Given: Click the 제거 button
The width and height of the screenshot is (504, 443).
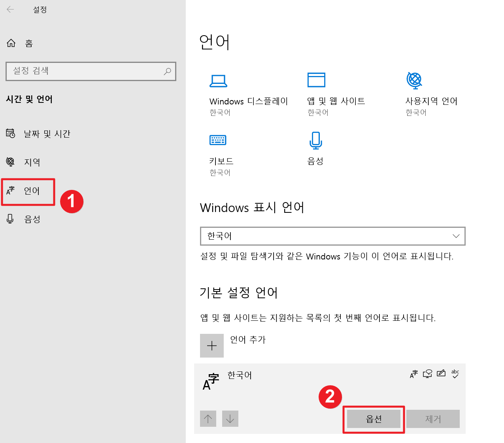Looking at the screenshot, I should pyautogui.click(x=433, y=419).
